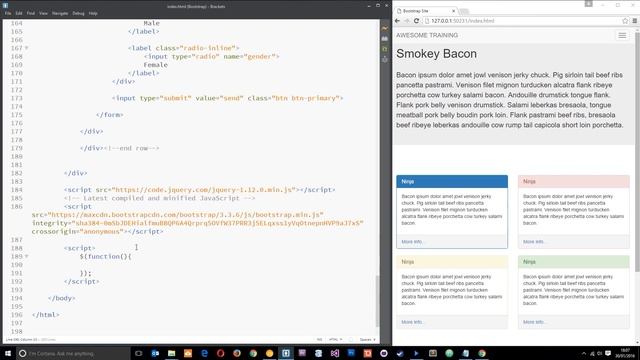Image resolution: width=640 pixels, height=360 pixels.
Task: Click the end row comment on line 179
Action: pyautogui.click(x=131, y=148)
